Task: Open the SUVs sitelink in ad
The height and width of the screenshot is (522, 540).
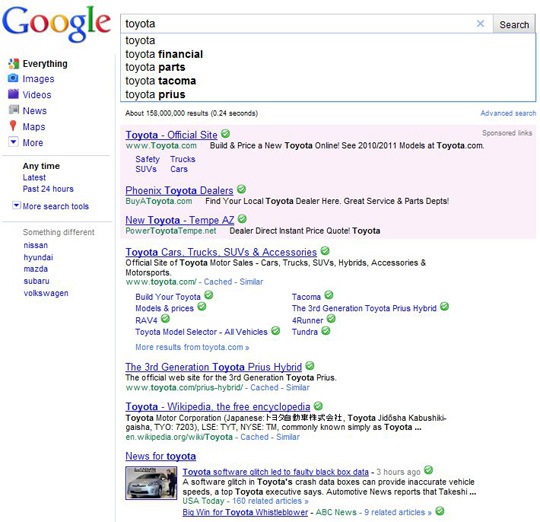Action: point(146,169)
